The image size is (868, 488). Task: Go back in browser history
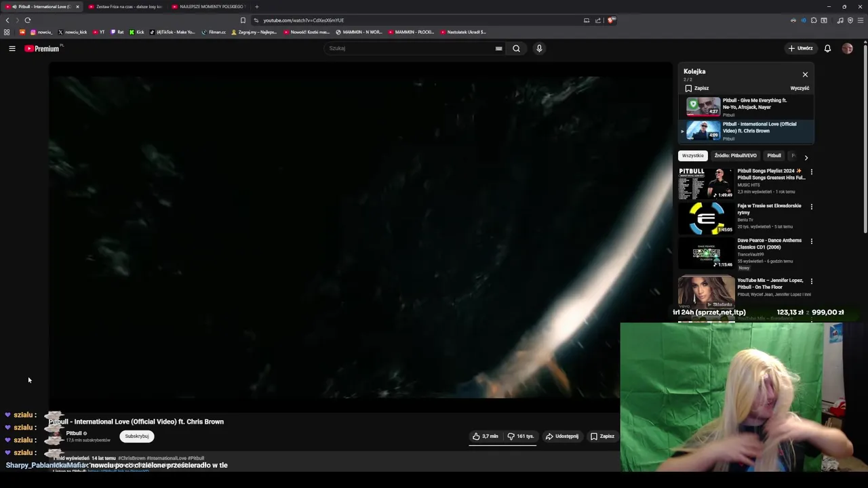(7, 20)
